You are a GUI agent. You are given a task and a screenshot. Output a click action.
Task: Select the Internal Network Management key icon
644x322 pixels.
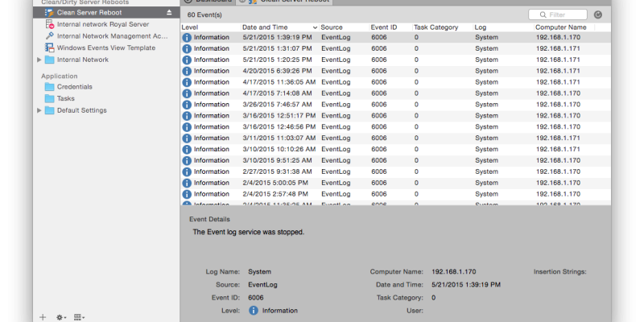(49, 36)
